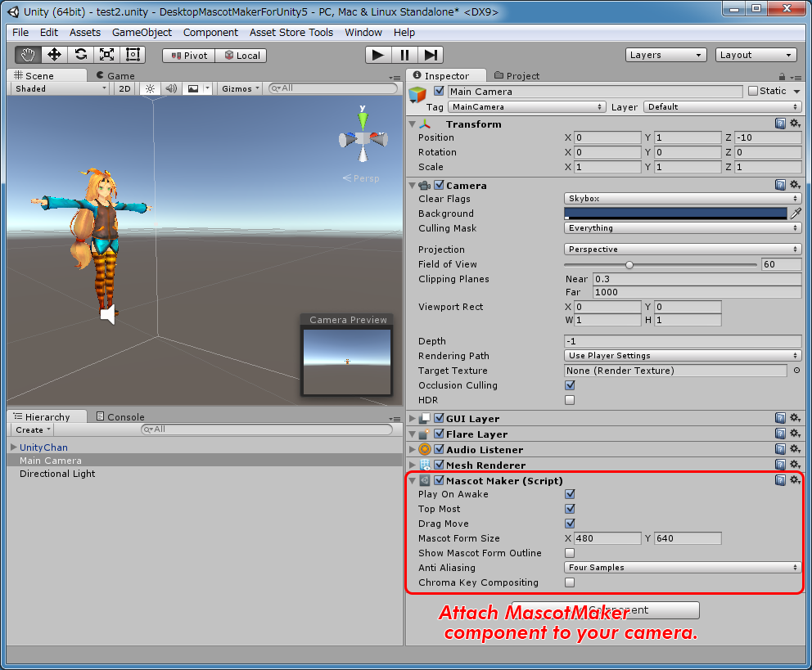Uncheck Play On Awake

[571, 494]
